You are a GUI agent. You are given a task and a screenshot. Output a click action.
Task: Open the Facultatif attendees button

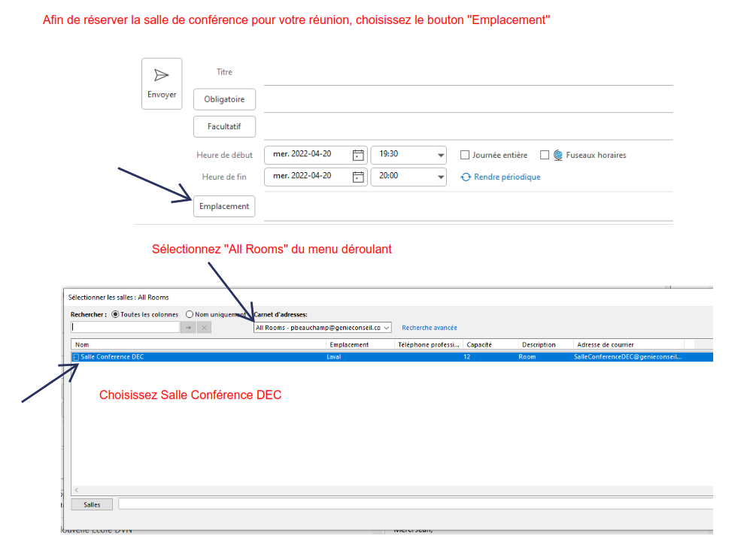(224, 126)
